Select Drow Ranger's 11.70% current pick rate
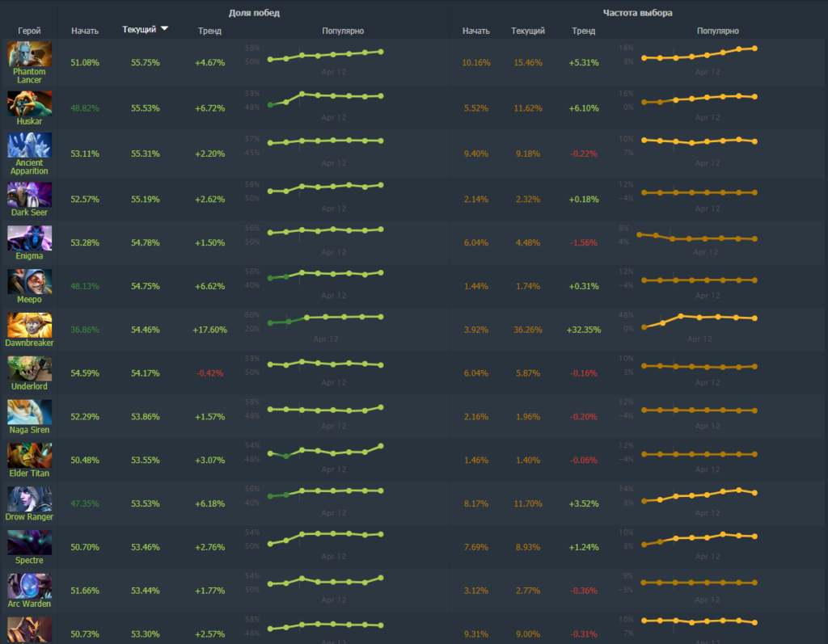The height and width of the screenshot is (644, 828). pyautogui.click(x=528, y=503)
